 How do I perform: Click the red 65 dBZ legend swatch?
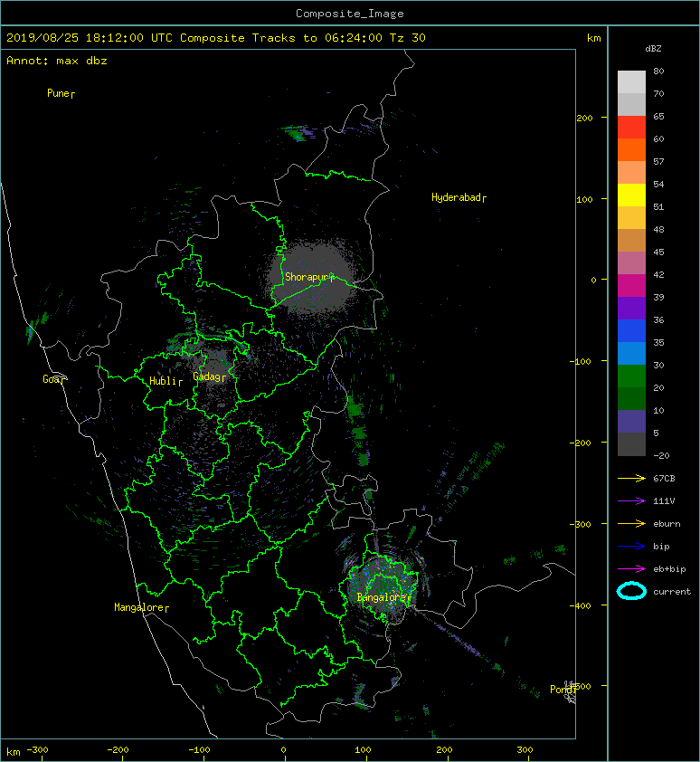click(x=631, y=128)
